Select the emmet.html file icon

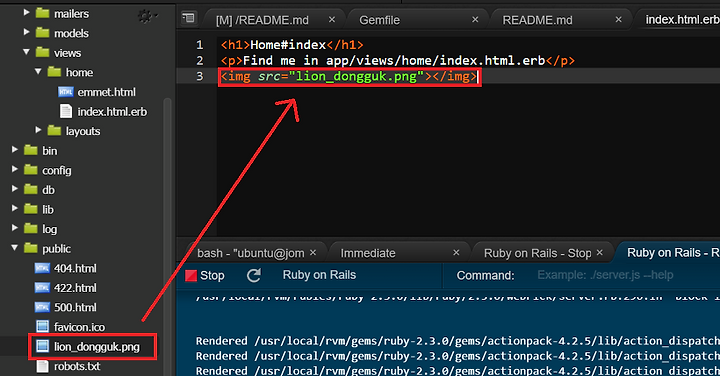66,92
